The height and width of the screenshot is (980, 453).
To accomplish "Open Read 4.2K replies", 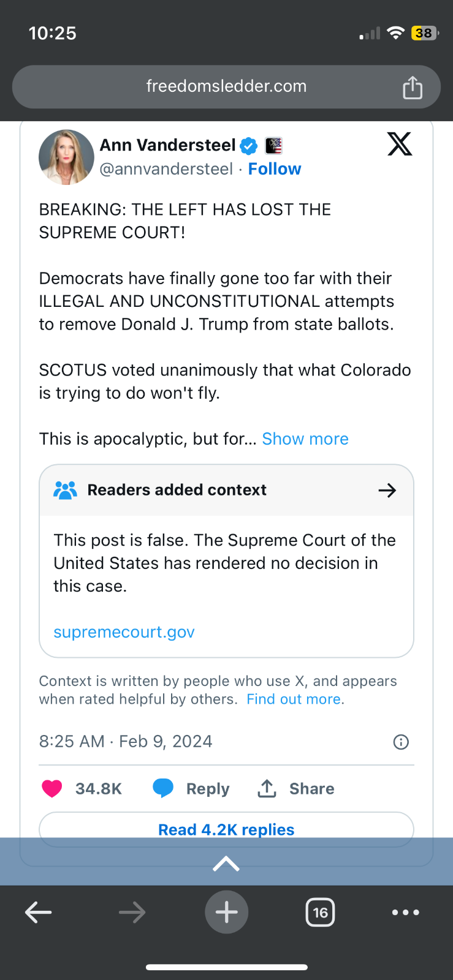I will (226, 829).
